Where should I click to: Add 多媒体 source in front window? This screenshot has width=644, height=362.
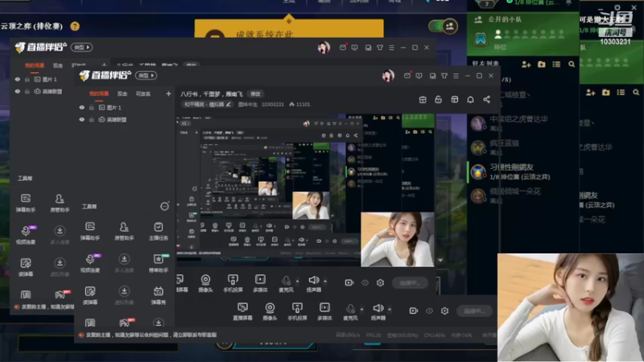(324, 311)
